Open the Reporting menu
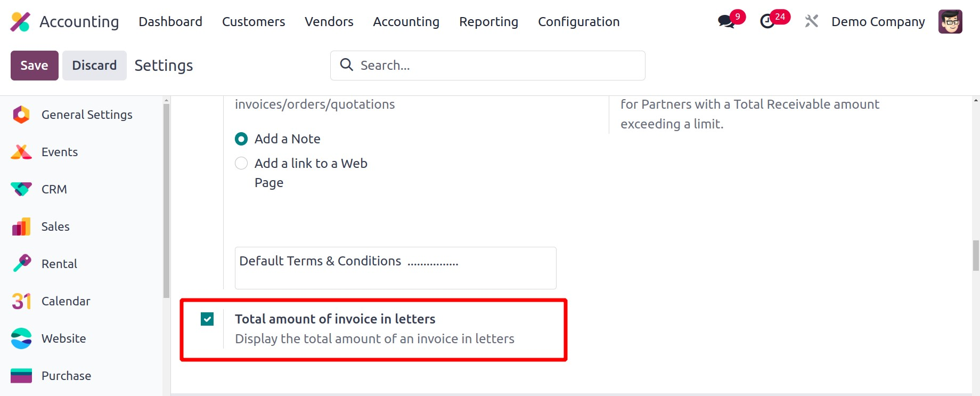 (488, 22)
